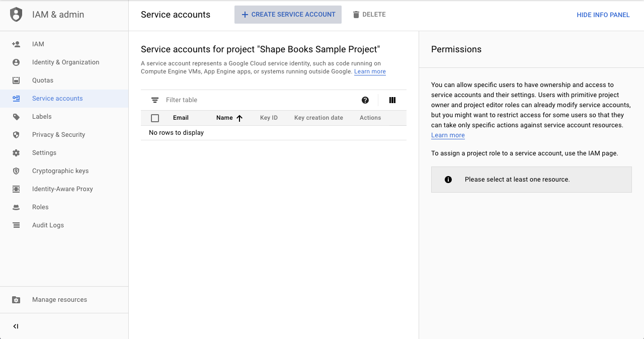The image size is (644, 339).
Task: Click the 'IAM & admin' header title
Action: [x=58, y=15]
